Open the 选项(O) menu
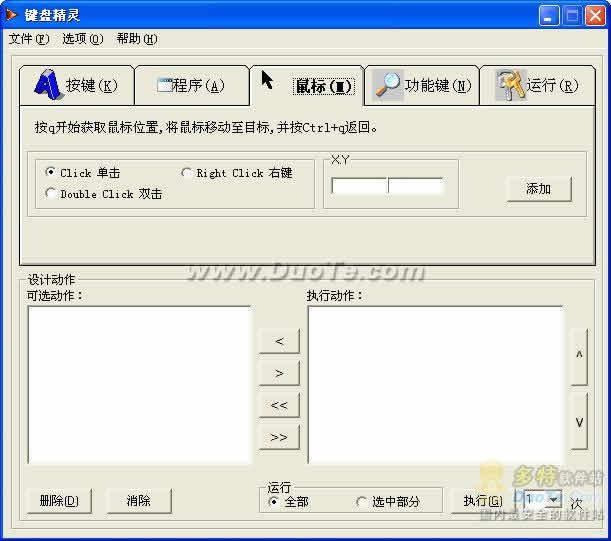Viewport: 611px width, 541px height. [x=83, y=39]
